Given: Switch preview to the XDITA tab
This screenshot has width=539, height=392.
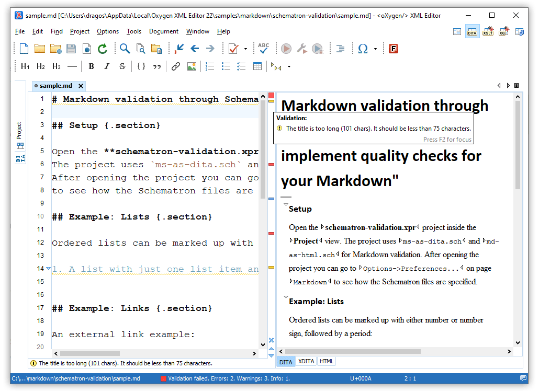Looking at the screenshot, I should [x=306, y=362].
